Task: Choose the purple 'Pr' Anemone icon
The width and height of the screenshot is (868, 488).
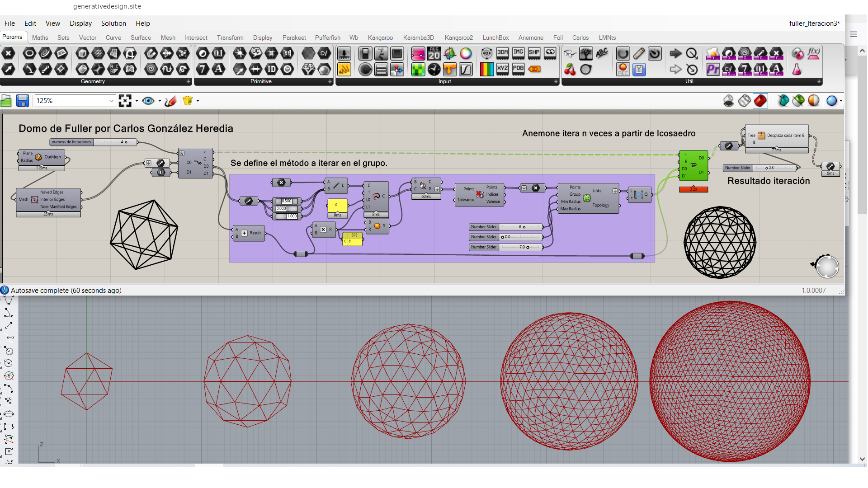Action: (713, 69)
